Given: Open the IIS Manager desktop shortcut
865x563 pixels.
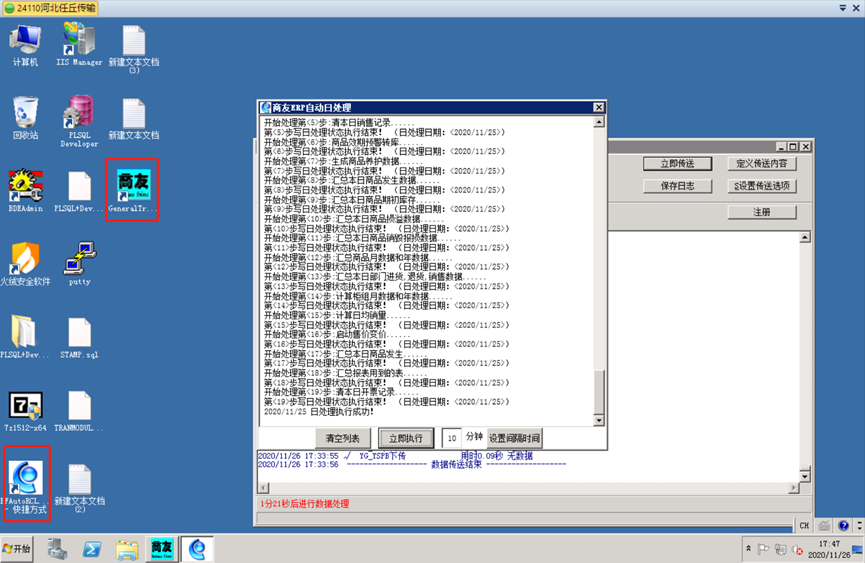Looking at the screenshot, I should (79, 45).
